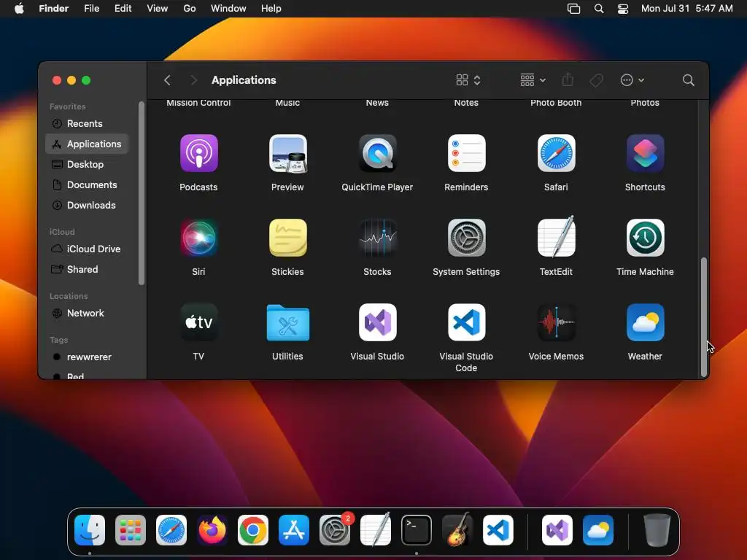Select the Safari app in Applications
Viewport: 747px width, 560px height.
click(x=556, y=153)
